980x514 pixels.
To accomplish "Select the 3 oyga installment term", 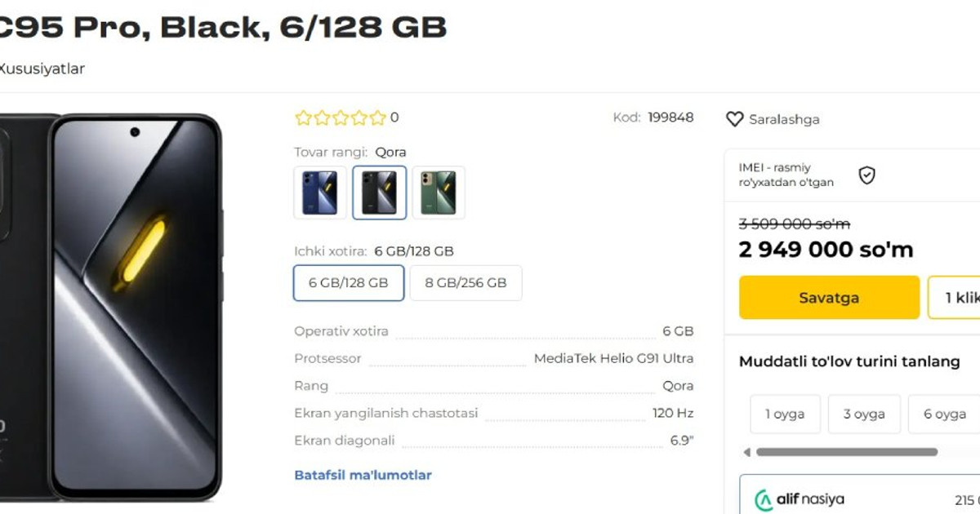I will pyautogui.click(x=864, y=414).
